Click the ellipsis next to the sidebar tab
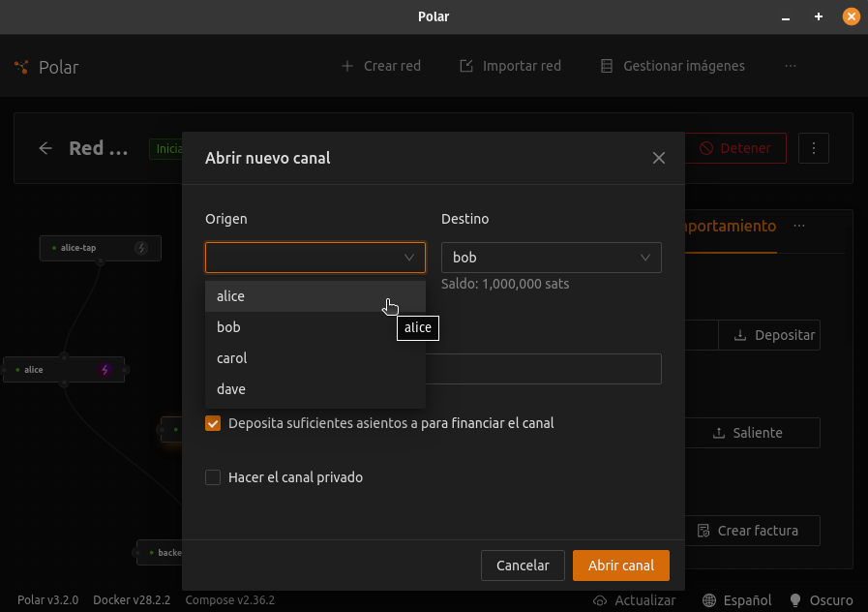Viewport: 868px width, 612px height. [x=799, y=226]
